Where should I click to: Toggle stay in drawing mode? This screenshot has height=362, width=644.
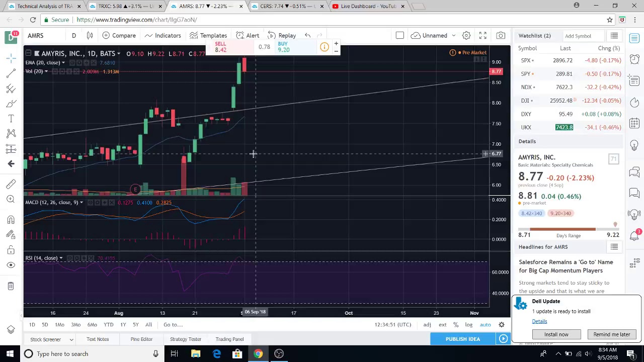coord(11,235)
